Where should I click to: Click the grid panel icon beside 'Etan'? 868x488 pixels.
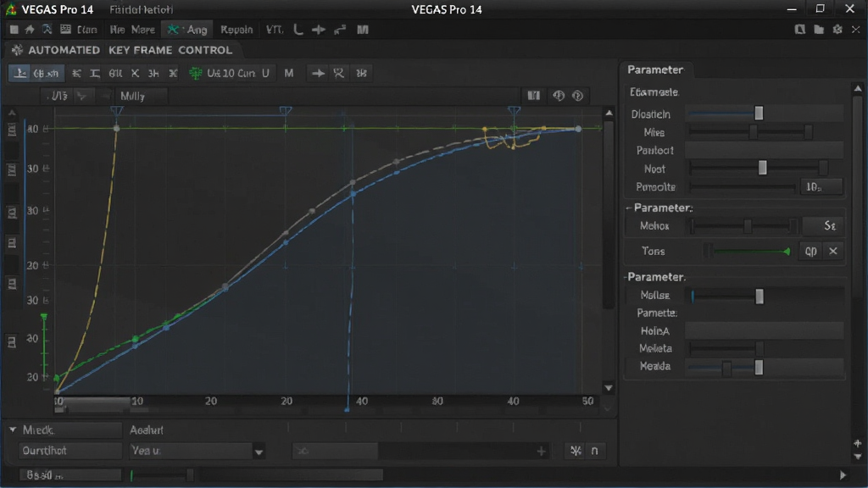[x=66, y=30]
